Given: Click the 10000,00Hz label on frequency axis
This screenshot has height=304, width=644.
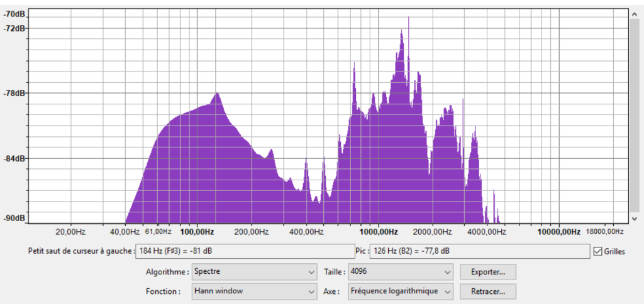Looking at the screenshot, I should (560, 232).
